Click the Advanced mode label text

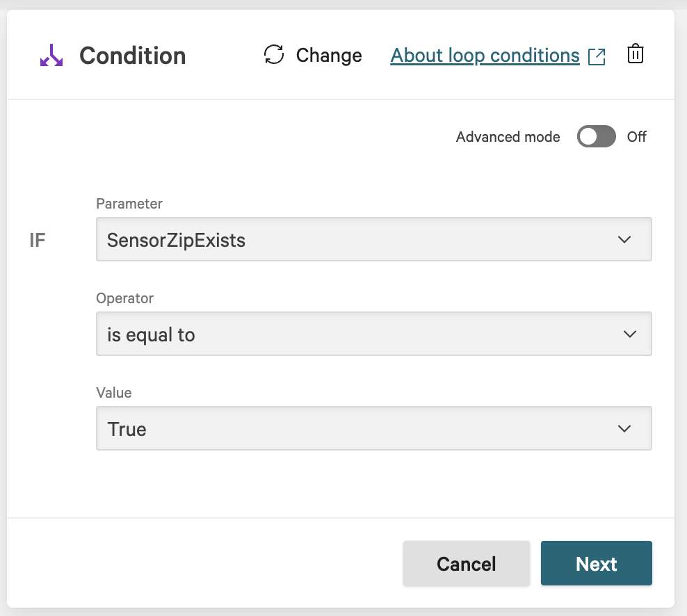pos(508,137)
